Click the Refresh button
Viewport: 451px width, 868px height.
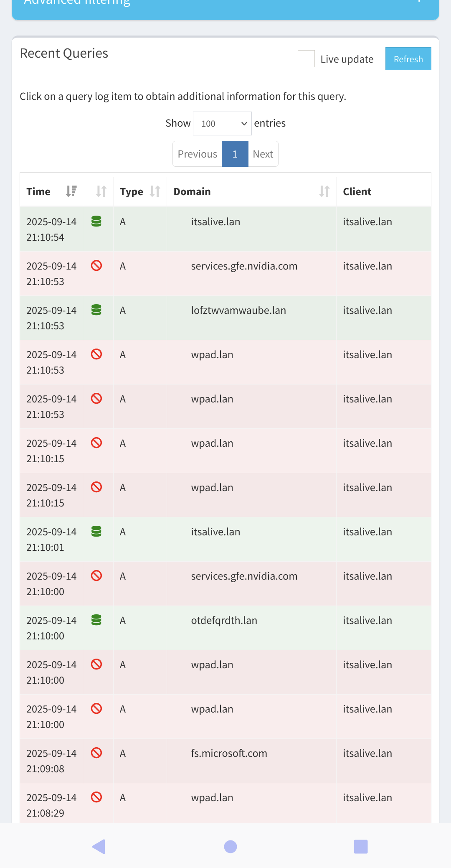pos(408,59)
